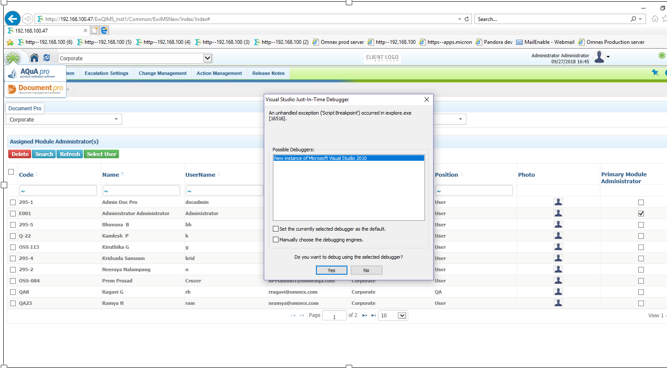This screenshot has width=667, height=368.
Task: Open the browser search magnifier icon
Action: [x=633, y=19]
